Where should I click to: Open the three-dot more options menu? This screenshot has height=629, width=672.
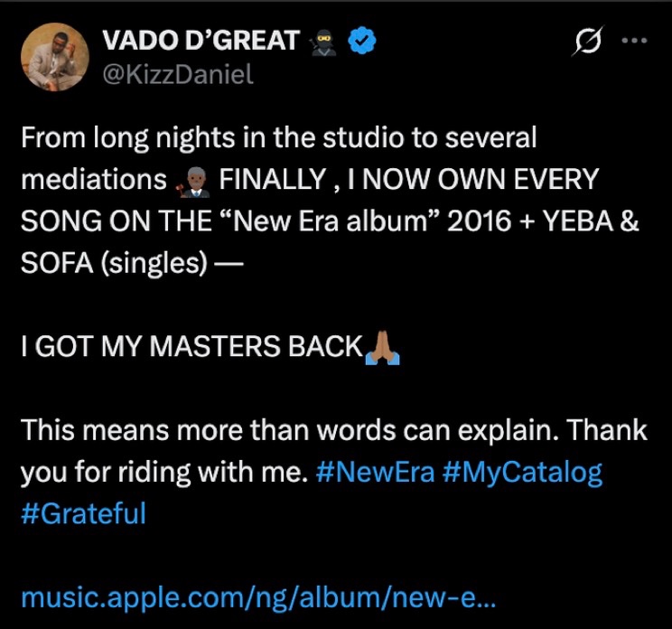pyautogui.click(x=634, y=42)
